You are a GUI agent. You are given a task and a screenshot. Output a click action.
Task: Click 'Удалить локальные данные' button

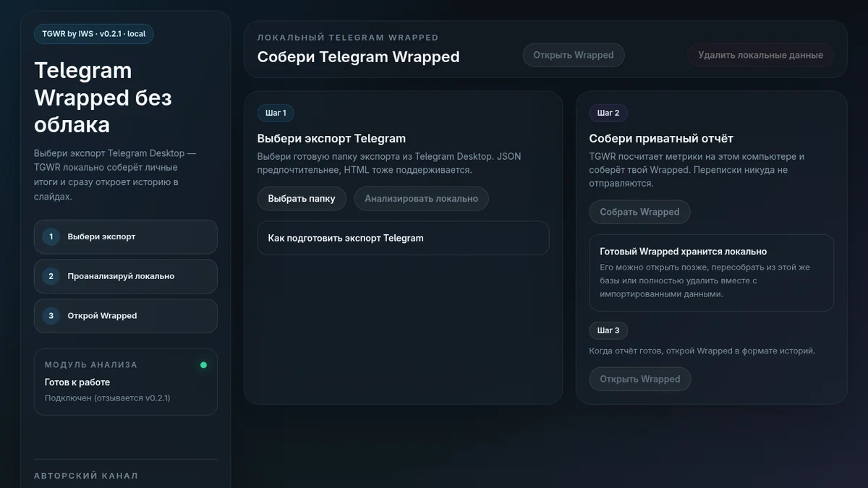click(x=760, y=55)
